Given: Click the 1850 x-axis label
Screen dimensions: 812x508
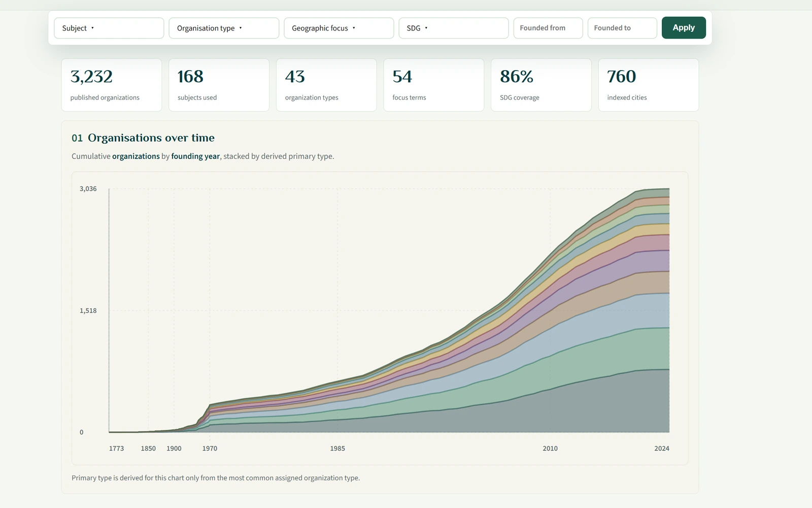Looking at the screenshot, I should click(148, 449).
